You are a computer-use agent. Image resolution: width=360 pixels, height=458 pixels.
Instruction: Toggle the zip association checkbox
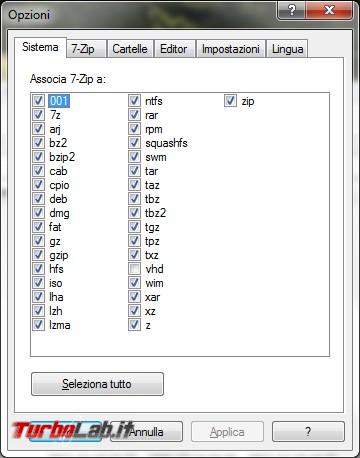(x=230, y=101)
